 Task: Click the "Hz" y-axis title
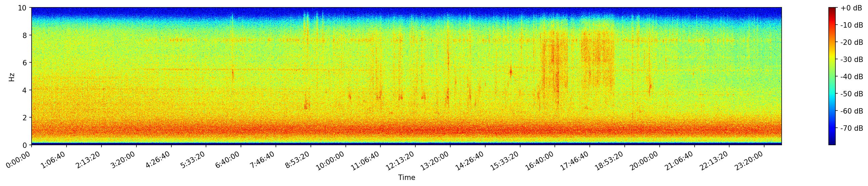[12, 76]
